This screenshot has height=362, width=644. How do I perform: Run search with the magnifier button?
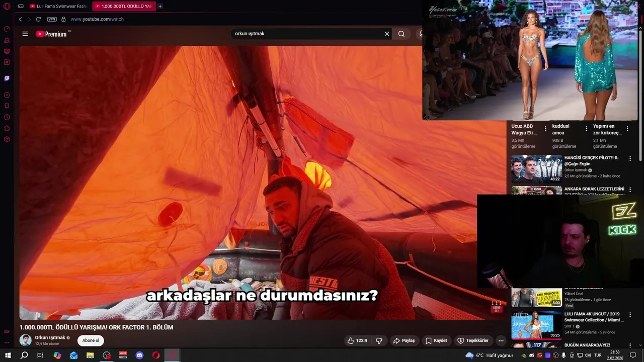coord(401,34)
